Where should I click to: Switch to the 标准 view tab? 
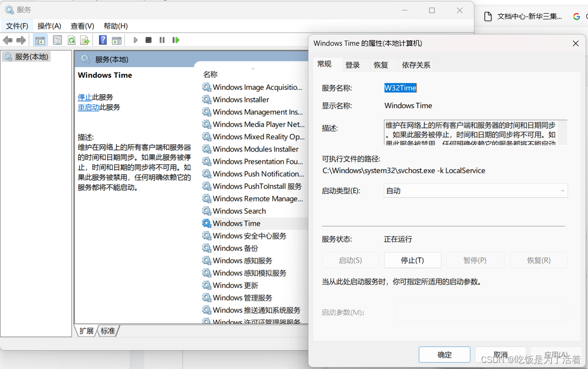(108, 331)
